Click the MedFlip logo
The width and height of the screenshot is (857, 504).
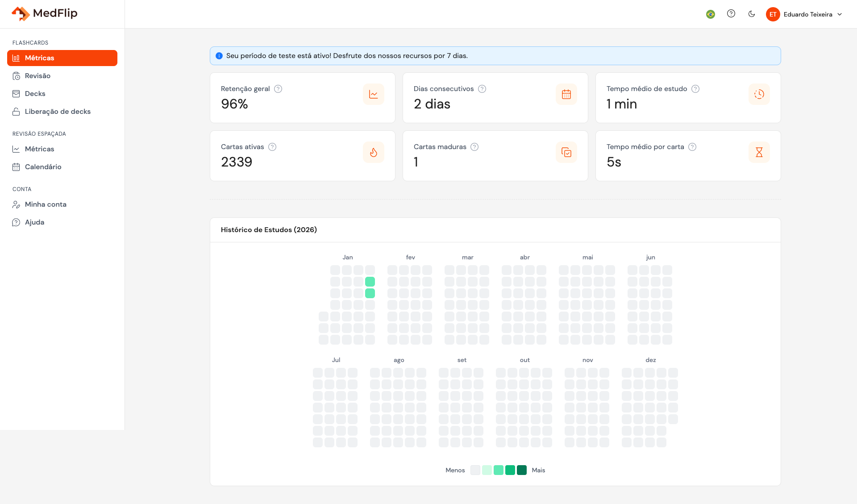click(x=44, y=14)
